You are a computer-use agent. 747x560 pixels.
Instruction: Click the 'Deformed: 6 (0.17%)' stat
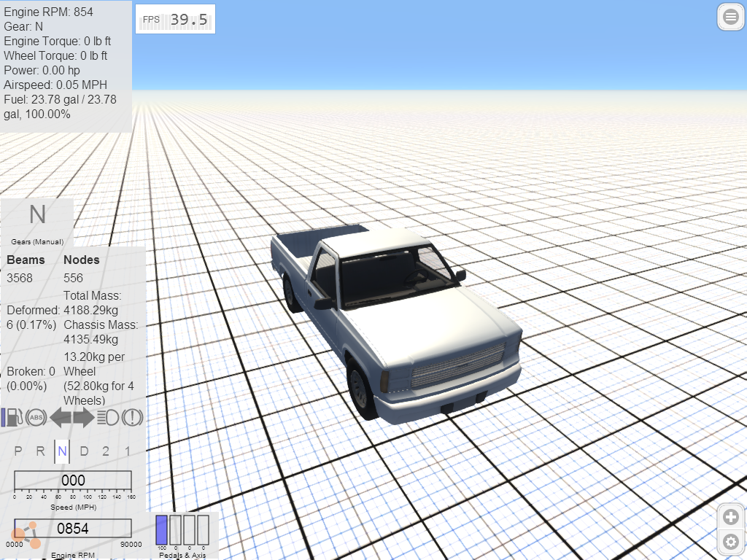click(x=34, y=318)
